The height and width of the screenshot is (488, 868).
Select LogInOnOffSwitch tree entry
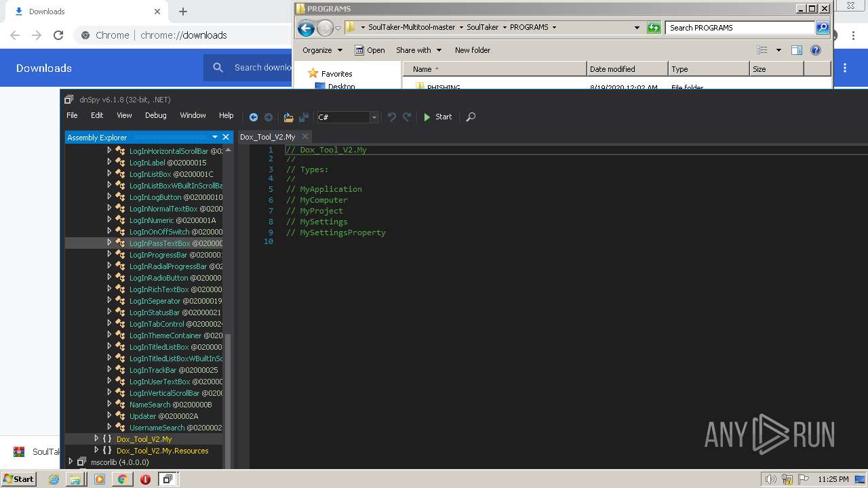[x=176, y=232]
